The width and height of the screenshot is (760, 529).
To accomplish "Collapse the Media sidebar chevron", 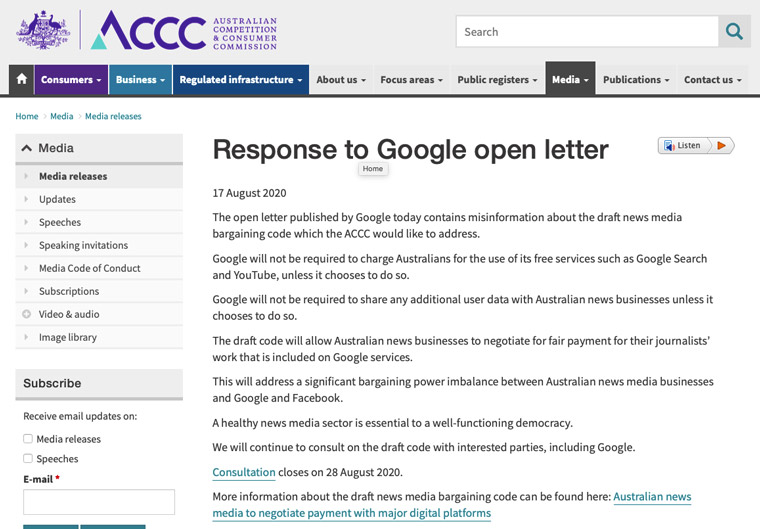I will pyautogui.click(x=27, y=148).
